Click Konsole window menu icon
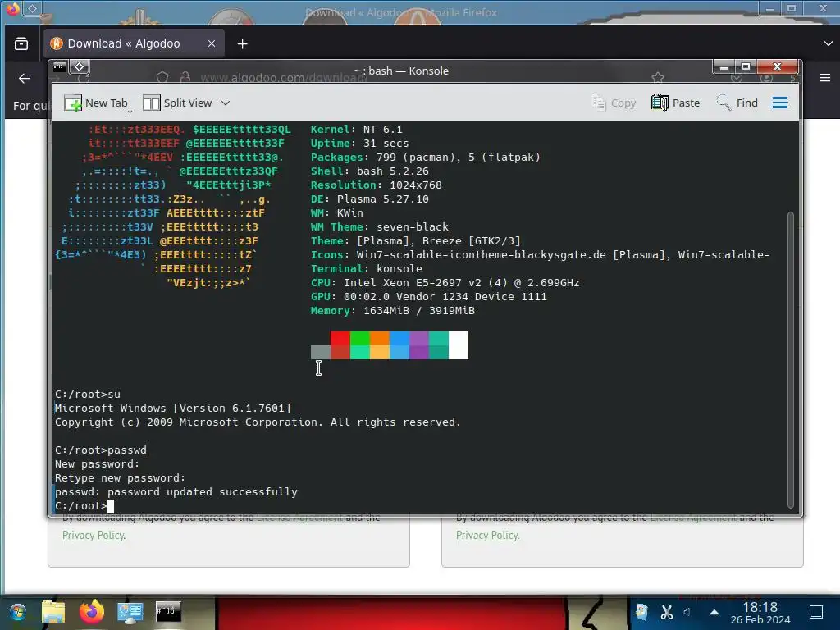Image resolution: width=840 pixels, height=630 pixels. point(59,67)
